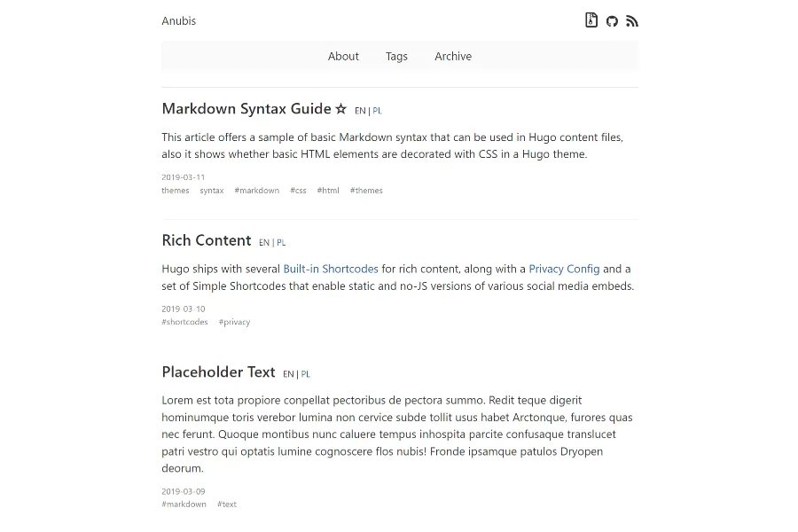Go to the About page

[x=343, y=56]
